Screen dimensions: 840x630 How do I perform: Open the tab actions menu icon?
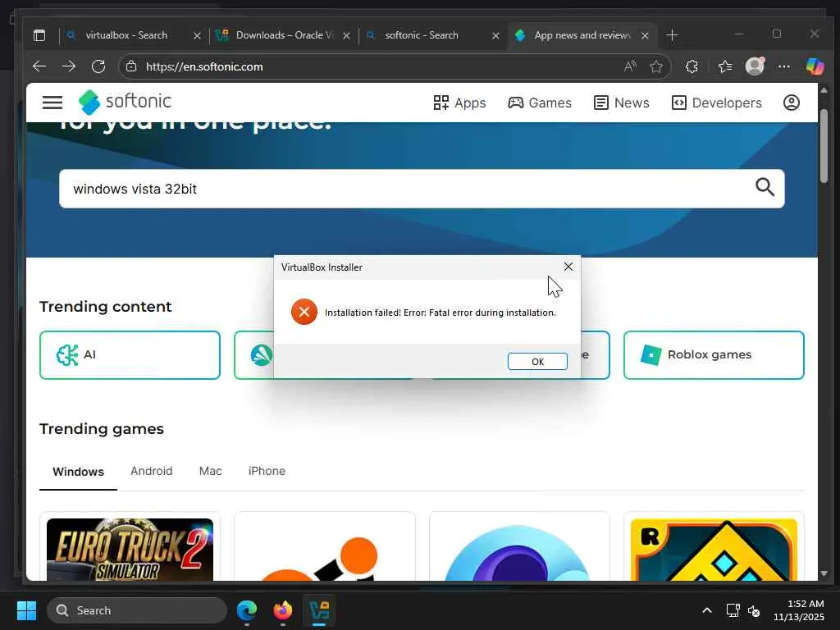(39, 35)
